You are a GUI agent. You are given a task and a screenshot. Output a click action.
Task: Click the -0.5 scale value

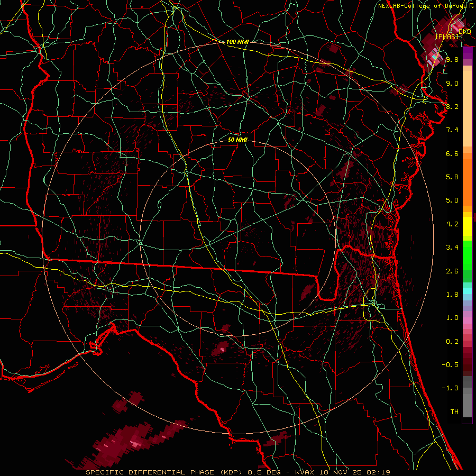click(x=450, y=365)
